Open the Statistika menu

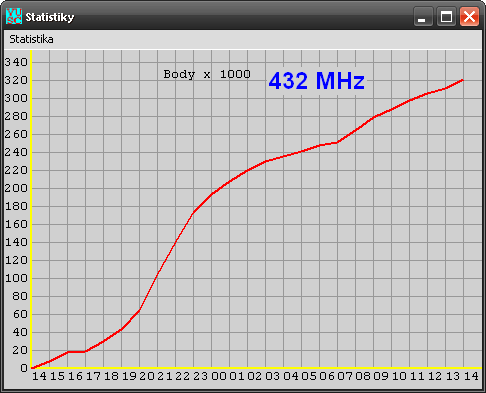(x=31, y=39)
